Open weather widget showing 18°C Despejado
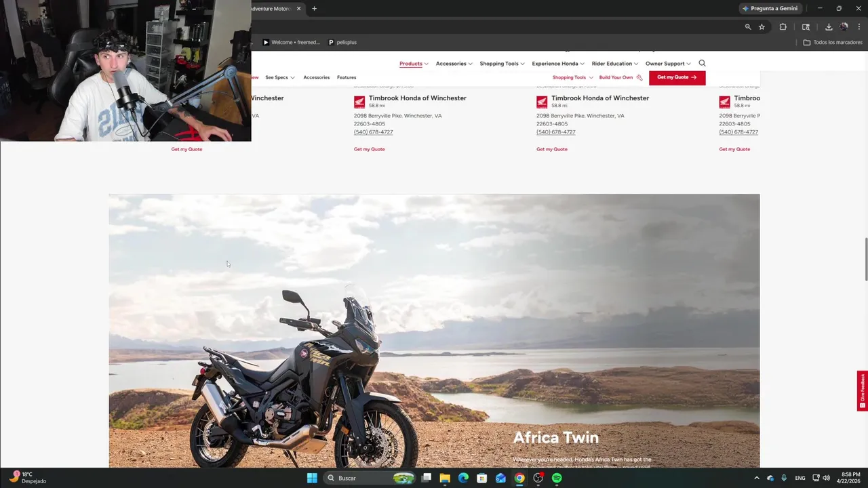 coord(27,478)
